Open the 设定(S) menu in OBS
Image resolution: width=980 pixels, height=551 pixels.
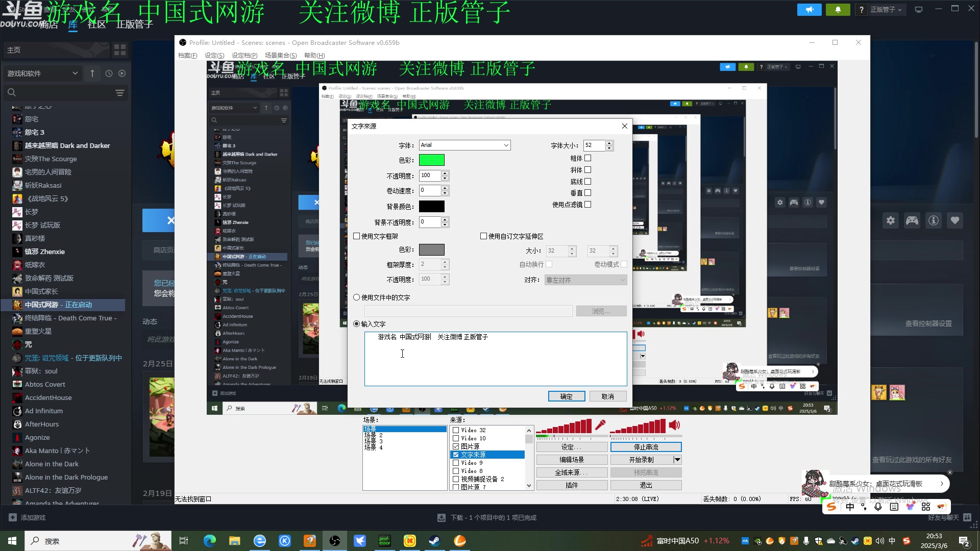pyautogui.click(x=214, y=55)
